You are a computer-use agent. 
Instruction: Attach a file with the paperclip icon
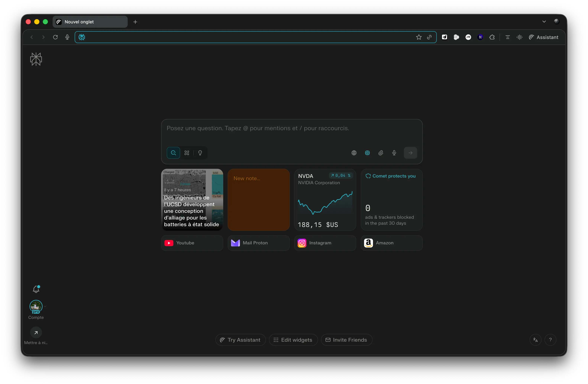(x=381, y=153)
